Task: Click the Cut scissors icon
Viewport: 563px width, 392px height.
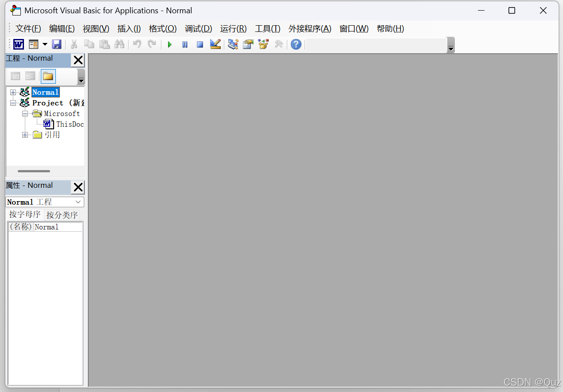Action: pos(74,44)
